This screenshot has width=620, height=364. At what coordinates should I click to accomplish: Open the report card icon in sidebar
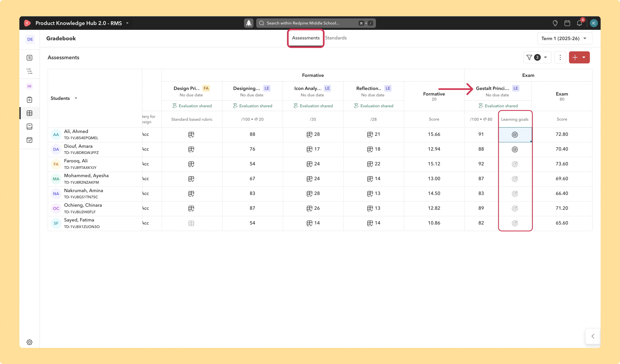coord(30,127)
